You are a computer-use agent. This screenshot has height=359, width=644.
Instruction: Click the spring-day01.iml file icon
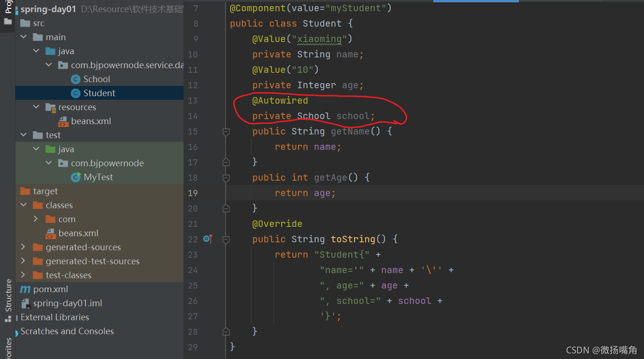25,303
